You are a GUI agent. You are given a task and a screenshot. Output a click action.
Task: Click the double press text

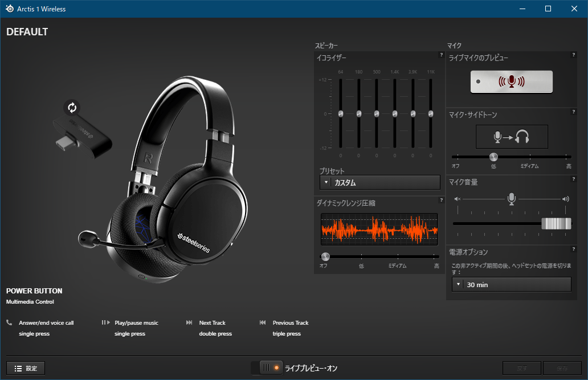click(215, 333)
